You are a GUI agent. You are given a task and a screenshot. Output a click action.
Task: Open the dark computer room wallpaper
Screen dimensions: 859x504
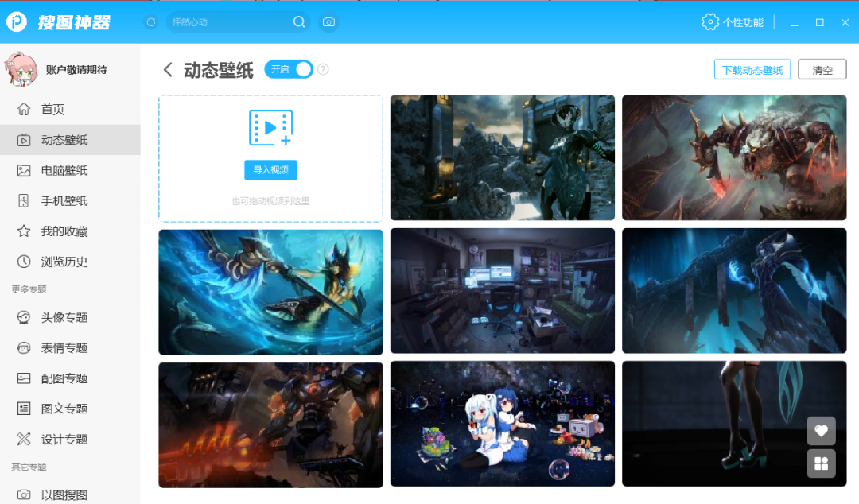click(x=503, y=291)
